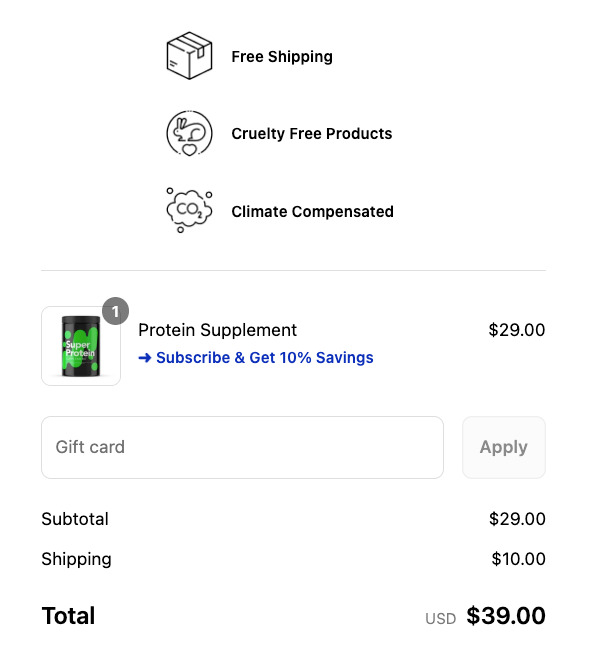Click the Apply gift card button
589x652 pixels.
tap(504, 447)
